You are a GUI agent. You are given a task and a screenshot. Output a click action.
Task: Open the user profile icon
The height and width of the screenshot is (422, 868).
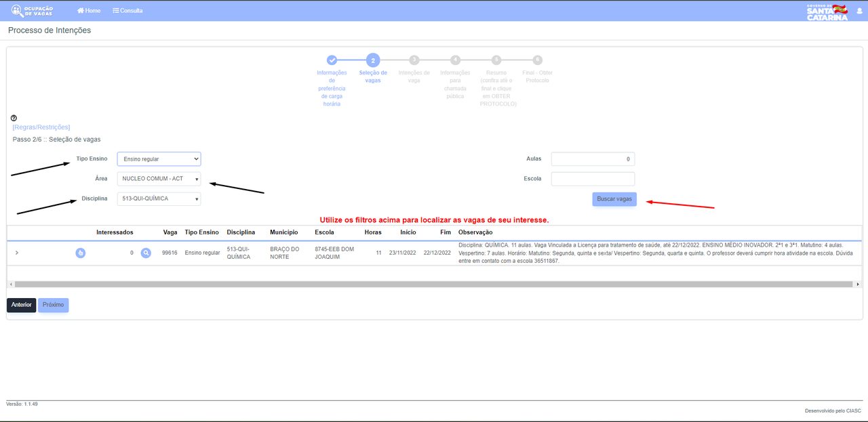click(859, 11)
